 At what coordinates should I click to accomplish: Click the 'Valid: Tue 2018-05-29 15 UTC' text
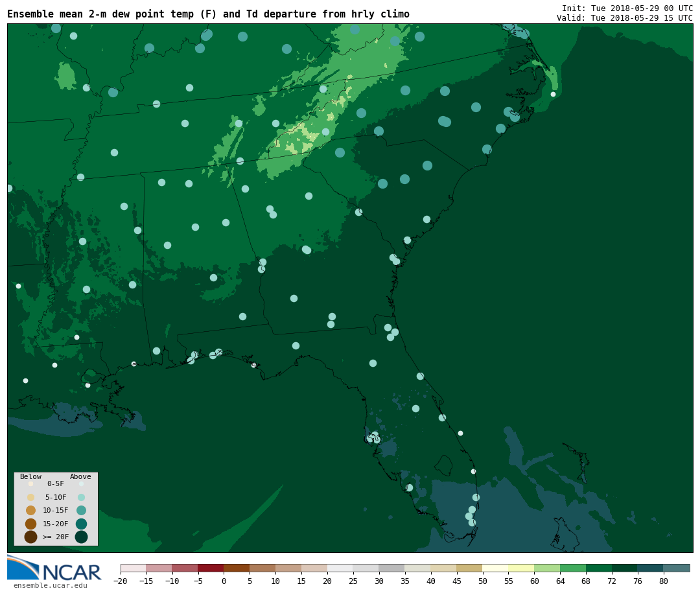624,18
